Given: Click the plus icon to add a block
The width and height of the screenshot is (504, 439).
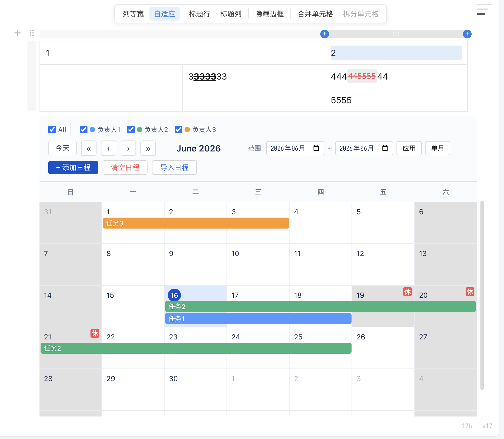Looking at the screenshot, I should tap(18, 33).
